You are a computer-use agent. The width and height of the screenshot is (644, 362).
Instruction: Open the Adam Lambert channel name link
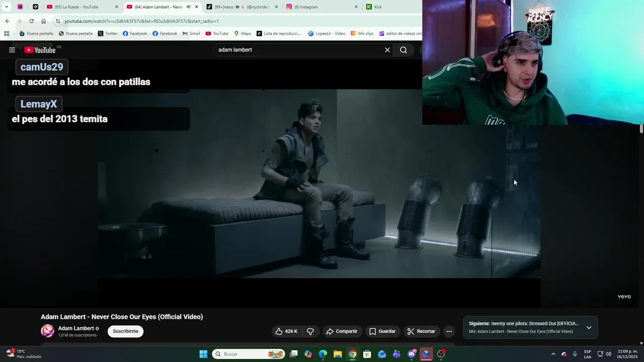tap(76, 328)
